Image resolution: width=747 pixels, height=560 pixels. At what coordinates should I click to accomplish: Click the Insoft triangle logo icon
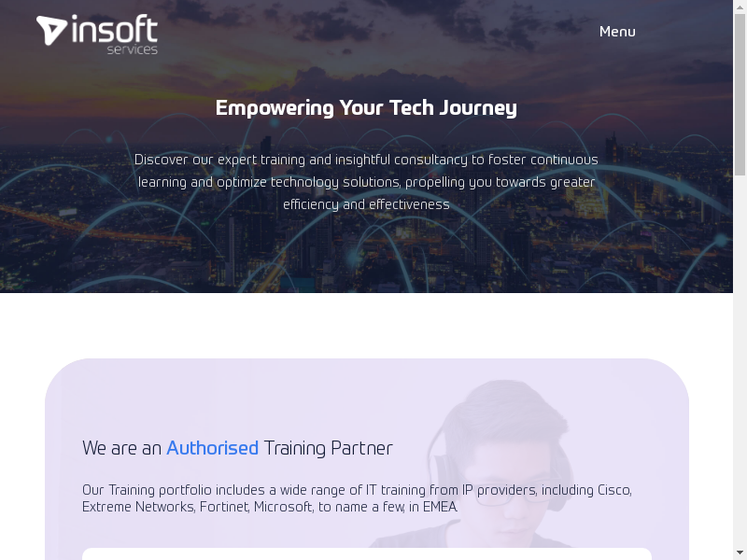pos(51,30)
